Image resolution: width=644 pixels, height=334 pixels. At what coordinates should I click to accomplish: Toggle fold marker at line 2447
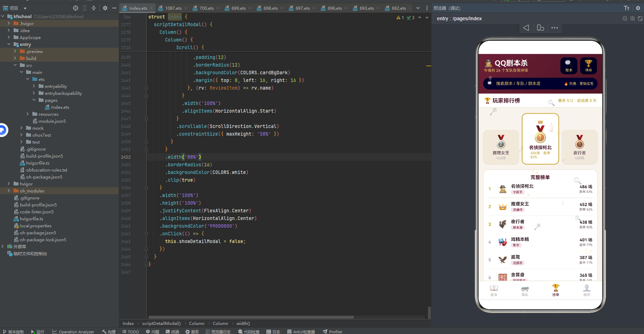pyautogui.click(x=146, y=119)
